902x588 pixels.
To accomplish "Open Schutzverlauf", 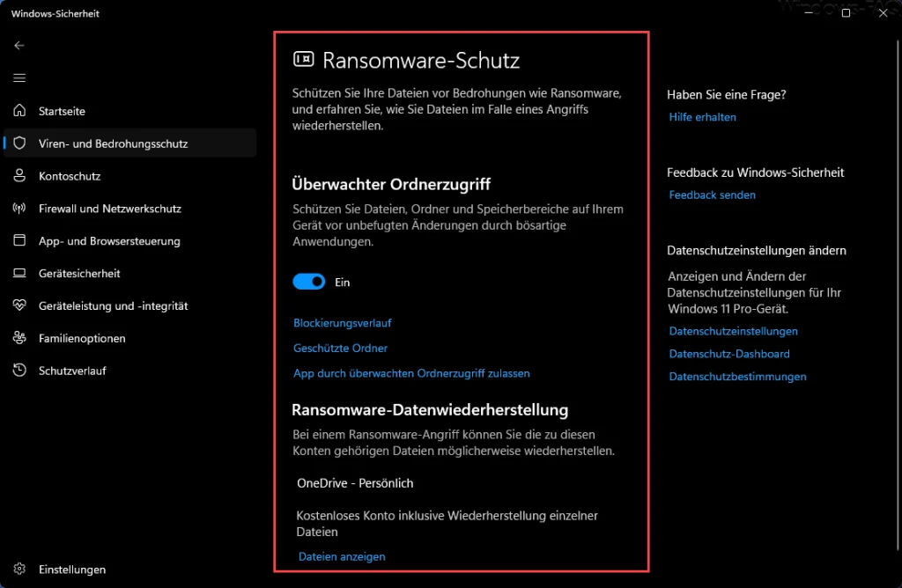I will 72,371.
